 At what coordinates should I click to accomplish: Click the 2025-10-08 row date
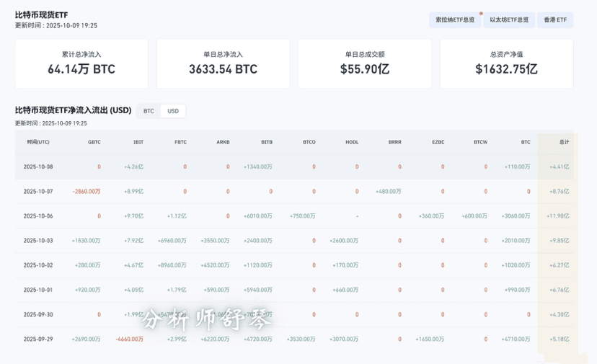pos(38,167)
